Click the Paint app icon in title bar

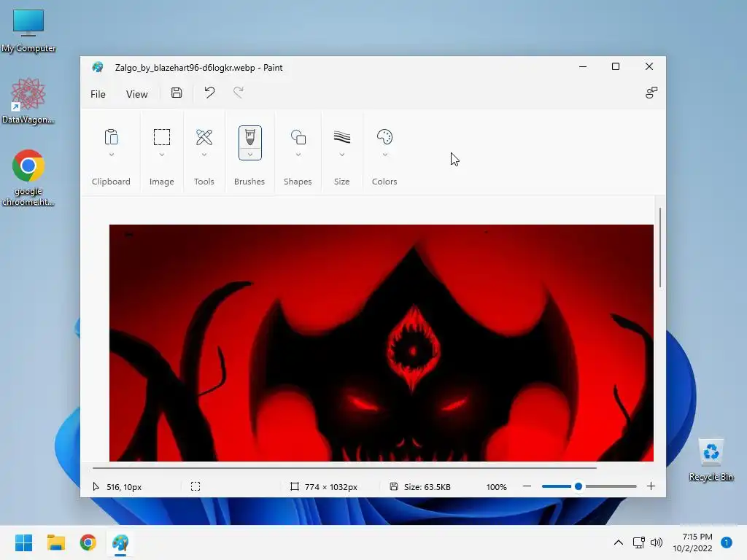click(98, 67)
